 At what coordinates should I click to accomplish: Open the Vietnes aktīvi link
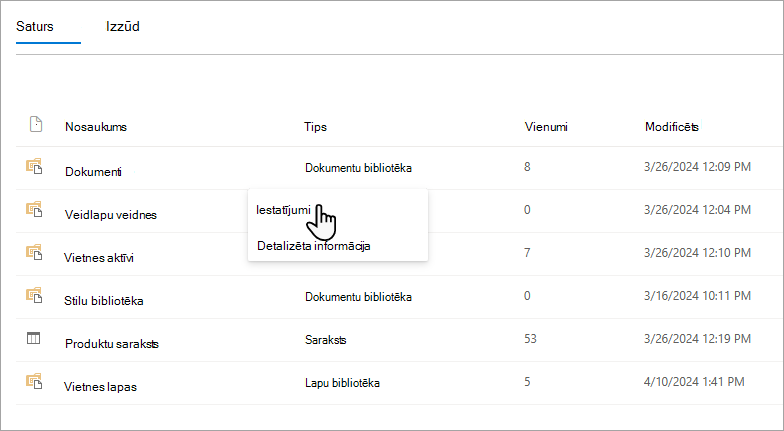click(x=98, y=258)
